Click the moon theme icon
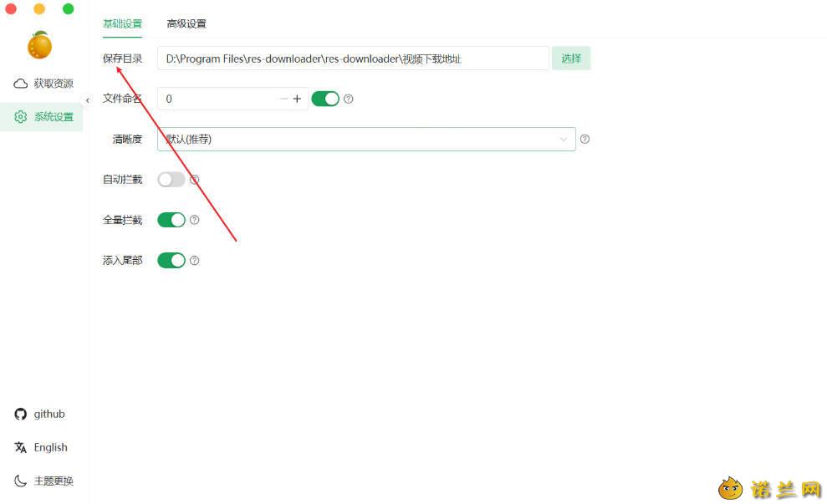Screen dimensions: 827x504 point(21,481)
